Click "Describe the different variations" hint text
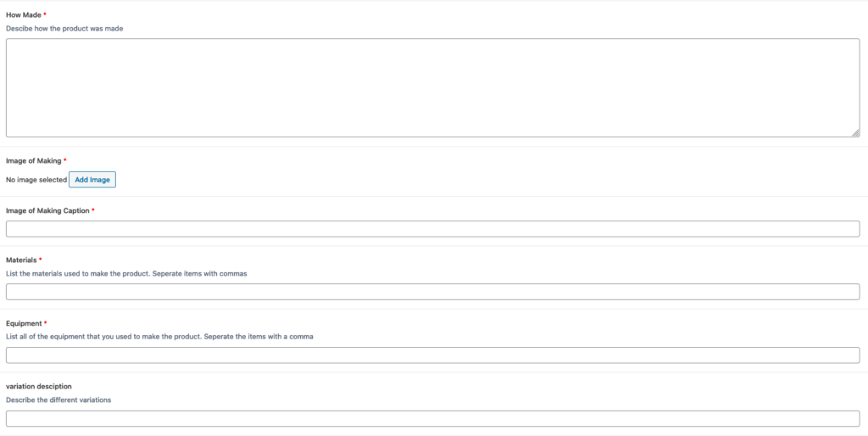This screenshot has width=868, height=436. 58,400
